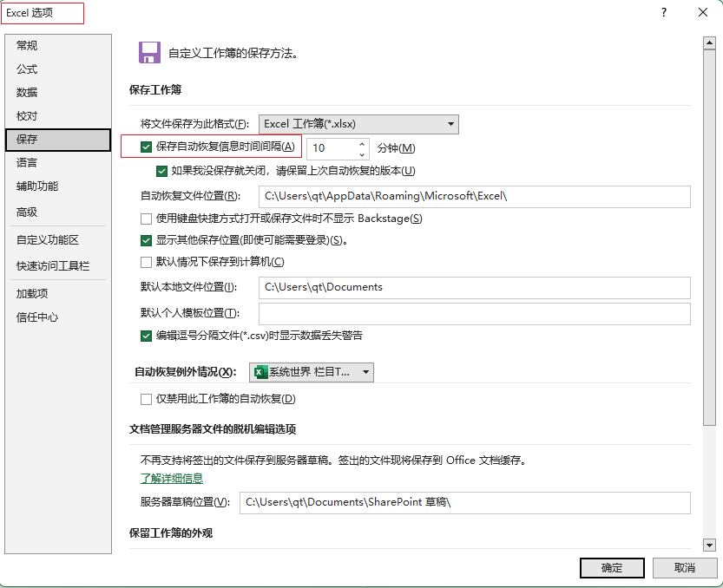Click the 自定义工作簿的保存方法 description text

click(233, 54)
